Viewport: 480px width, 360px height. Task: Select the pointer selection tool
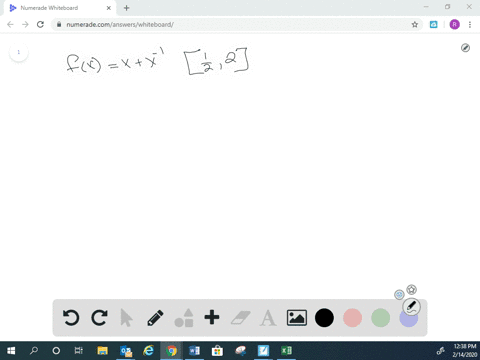point(126,317)
